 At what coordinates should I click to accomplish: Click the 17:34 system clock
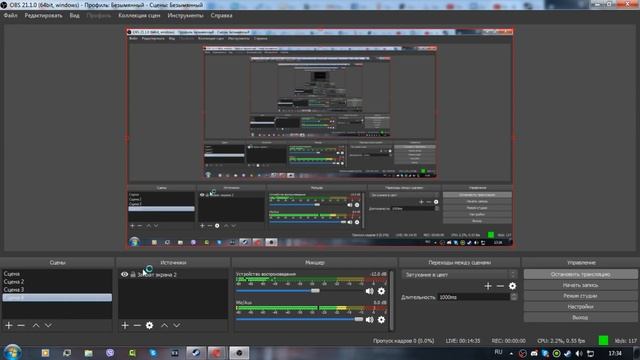click(615, 353)
